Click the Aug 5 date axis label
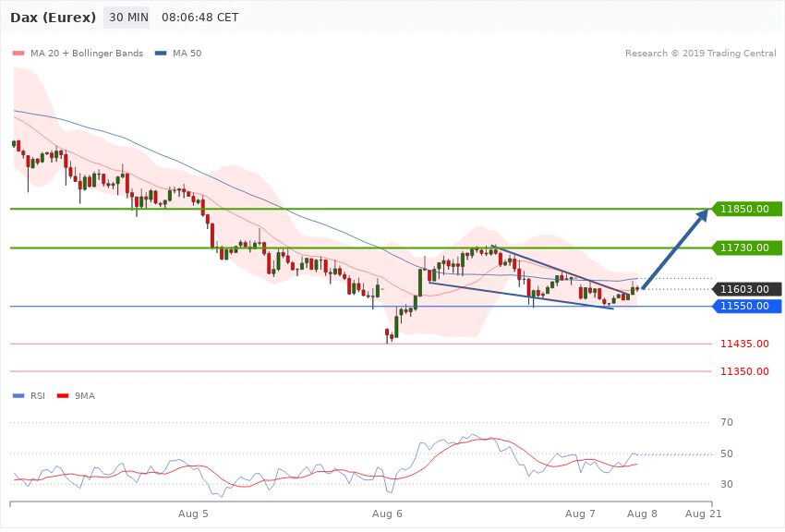785x532 pixels. point(193,514)
